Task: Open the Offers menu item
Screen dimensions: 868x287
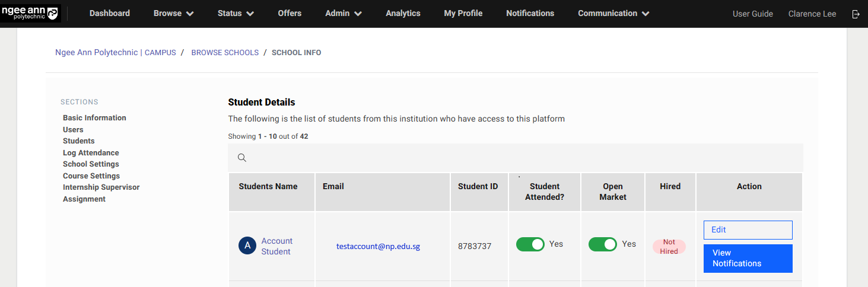Action: point(290,13)
